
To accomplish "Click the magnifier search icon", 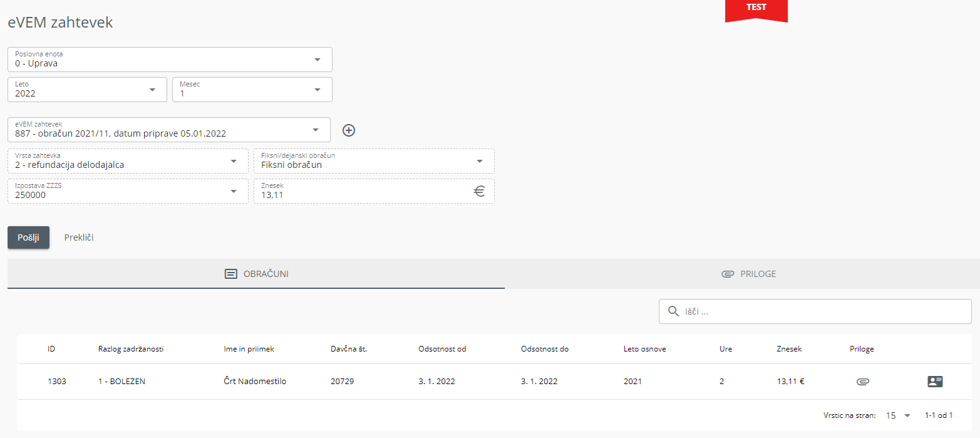I will [673, 311].
